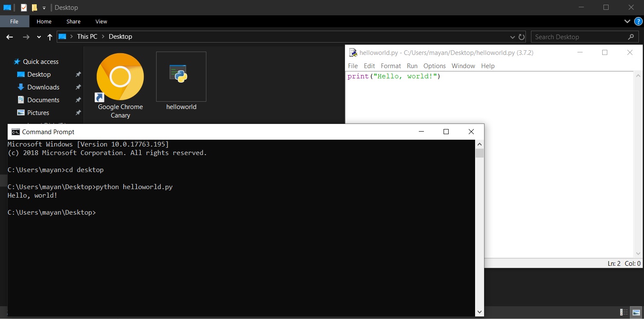Open the helloworld Python file on the desktop
Screen dimensions: 644x319
[181, 77]
